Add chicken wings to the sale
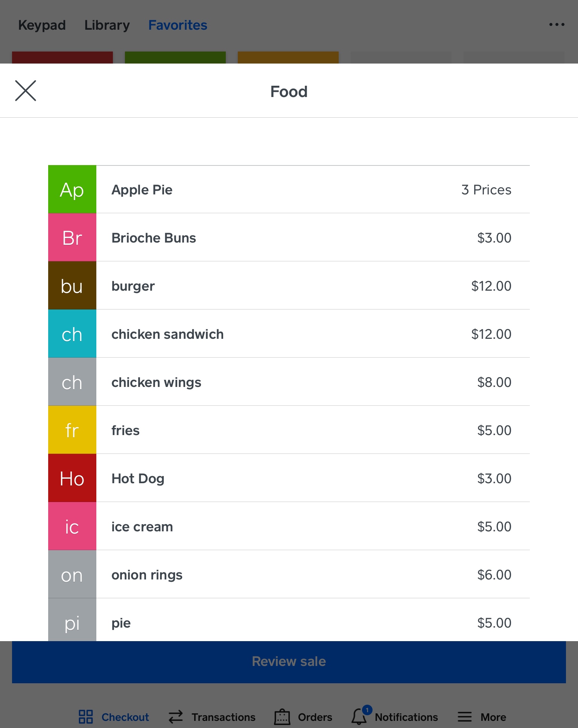 pyautogui.click(x=156, y=382)
